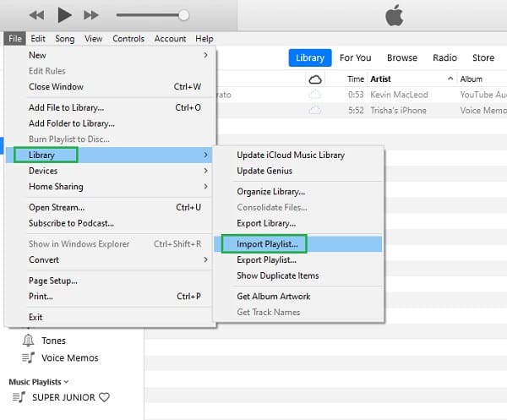
Task: Expand the Library submenu arrow
Action: point(205,155)
